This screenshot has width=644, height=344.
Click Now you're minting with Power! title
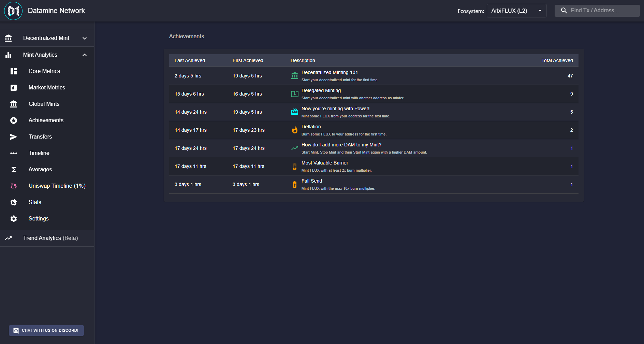pos(335,109)
